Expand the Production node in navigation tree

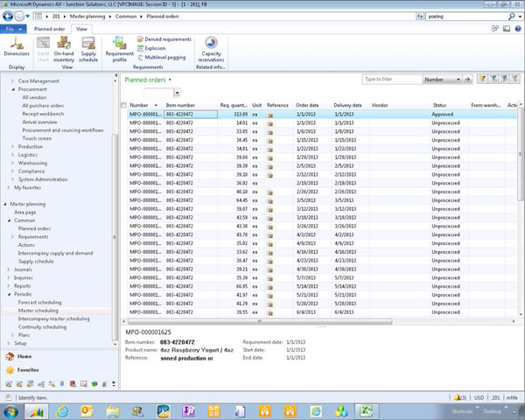tap(12, 146)
